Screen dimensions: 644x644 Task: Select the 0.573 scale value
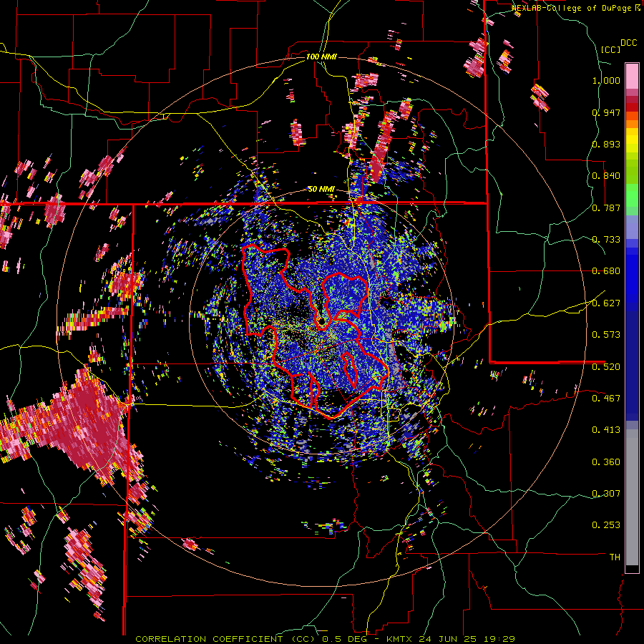[x=606, y=335]
